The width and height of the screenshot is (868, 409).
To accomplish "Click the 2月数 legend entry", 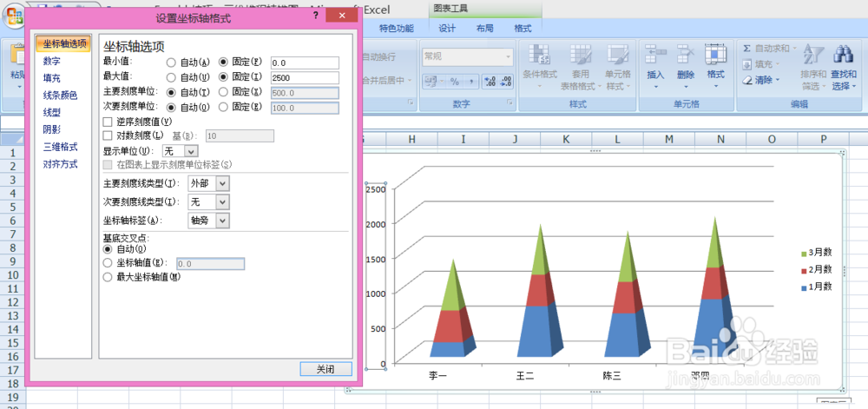I will (x=817, y=269).
